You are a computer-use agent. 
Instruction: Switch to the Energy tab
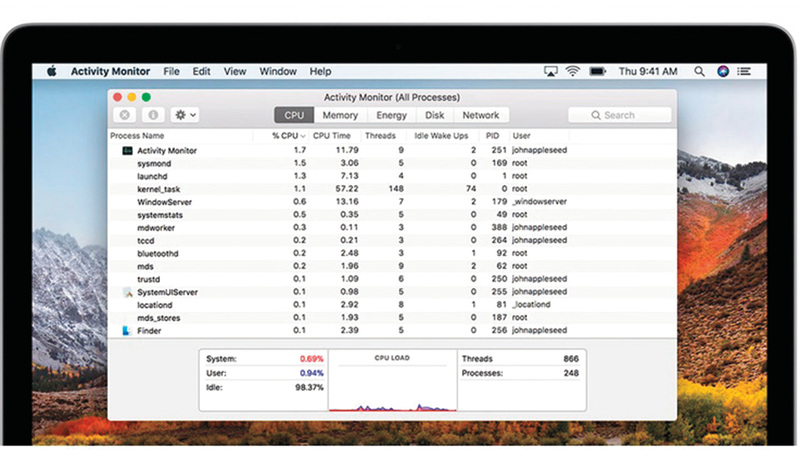pyautogui.click(x=391, y=115)
